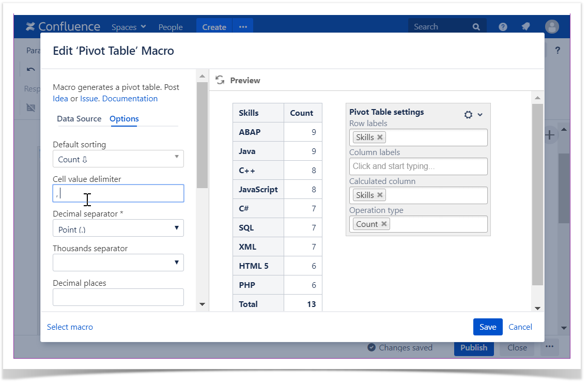588x384 pixels.
Task: Open the Documentation link
Action: (x=130, y=99)
